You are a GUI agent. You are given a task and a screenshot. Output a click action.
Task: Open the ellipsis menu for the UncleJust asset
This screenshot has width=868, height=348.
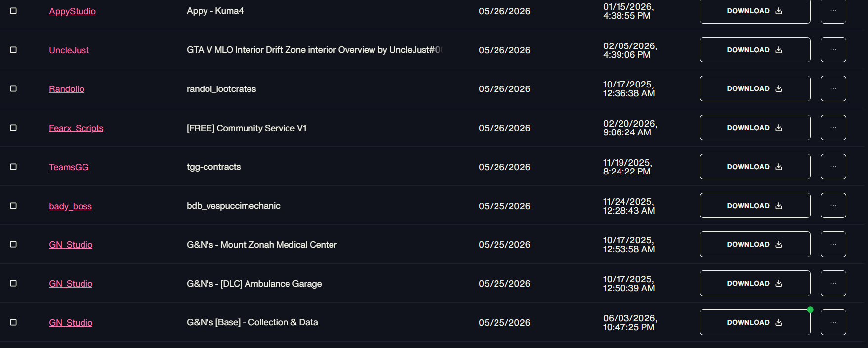pos(833,50)
